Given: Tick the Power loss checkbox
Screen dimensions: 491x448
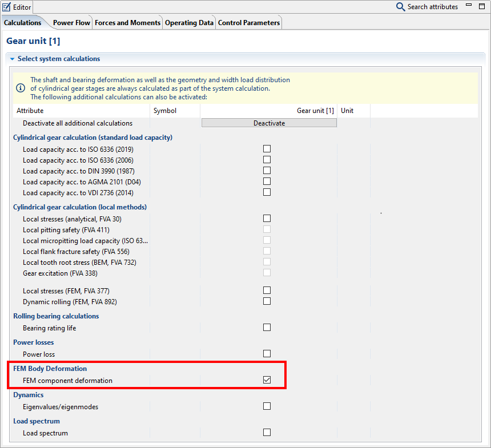Looking at the screenshot, I should click(267, 354).
